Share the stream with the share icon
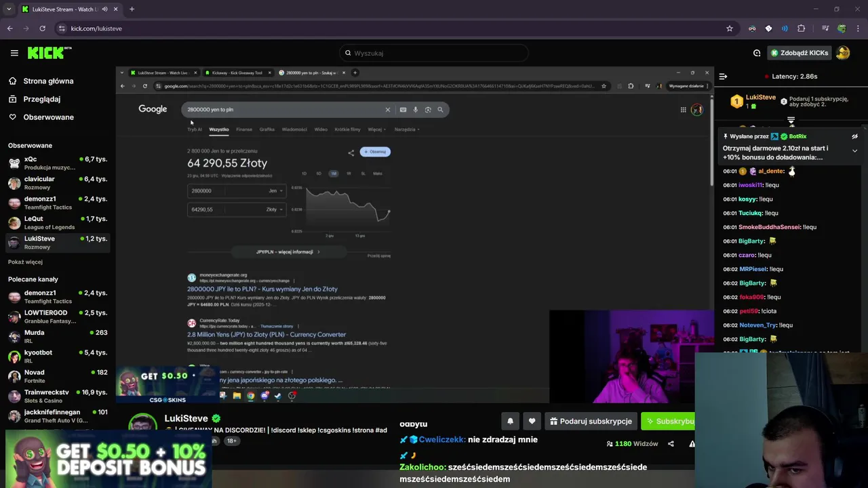The height and width of the screenshot is (488, 868). 671,444
